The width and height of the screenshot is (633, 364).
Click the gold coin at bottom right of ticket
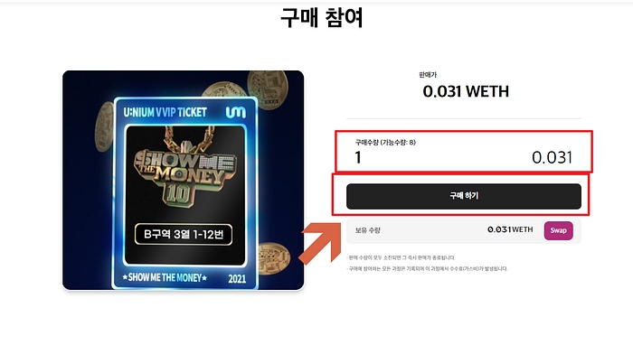(274, 258)
